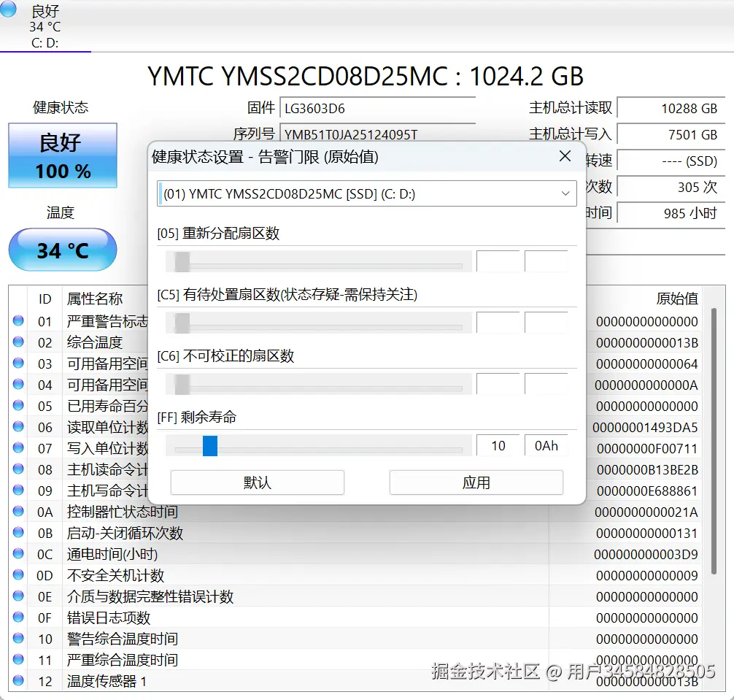The width and height of the screenshot is (734, 700).
Task: Click the status dot beside 控制器忙状态时间
Action: [18, 511]
